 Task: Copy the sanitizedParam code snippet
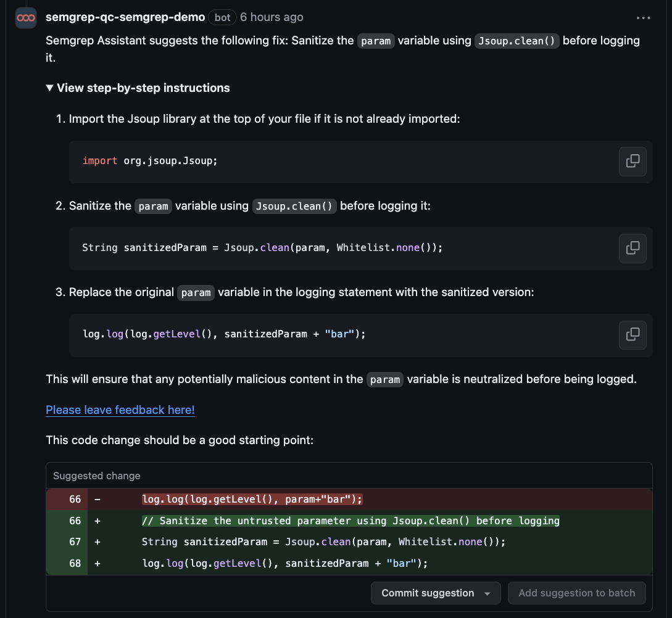[x=633, y=248]
